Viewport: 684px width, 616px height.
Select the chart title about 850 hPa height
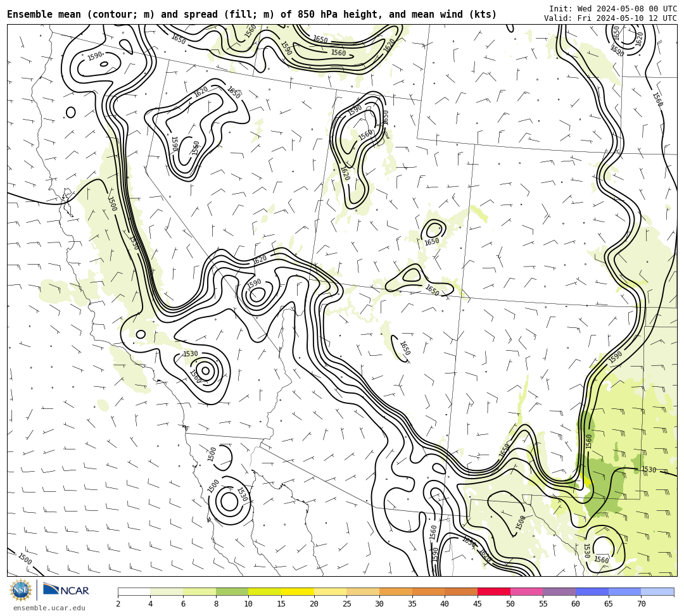pyautogui.click(x=251, y=15)
